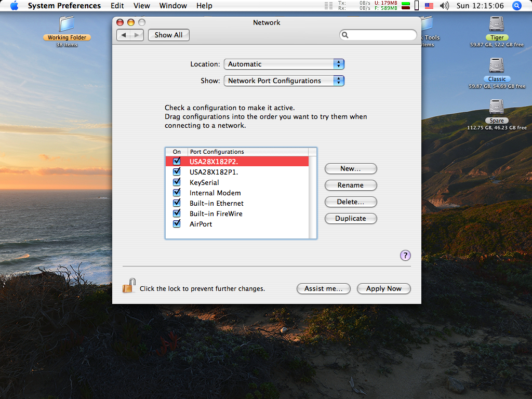Click the Duplicate button
Viewport: 532px width, 399px height.
(351, 219)
